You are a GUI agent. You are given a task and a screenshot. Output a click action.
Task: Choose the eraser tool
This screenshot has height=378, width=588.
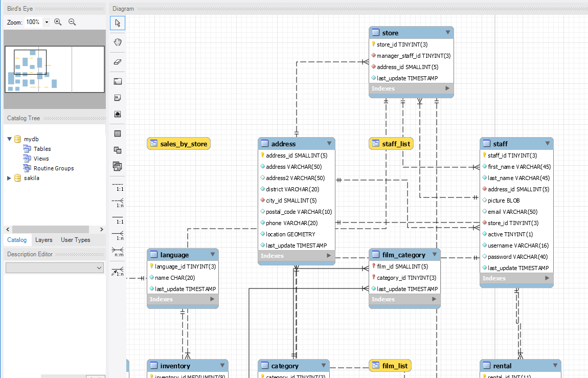point(118,61)
